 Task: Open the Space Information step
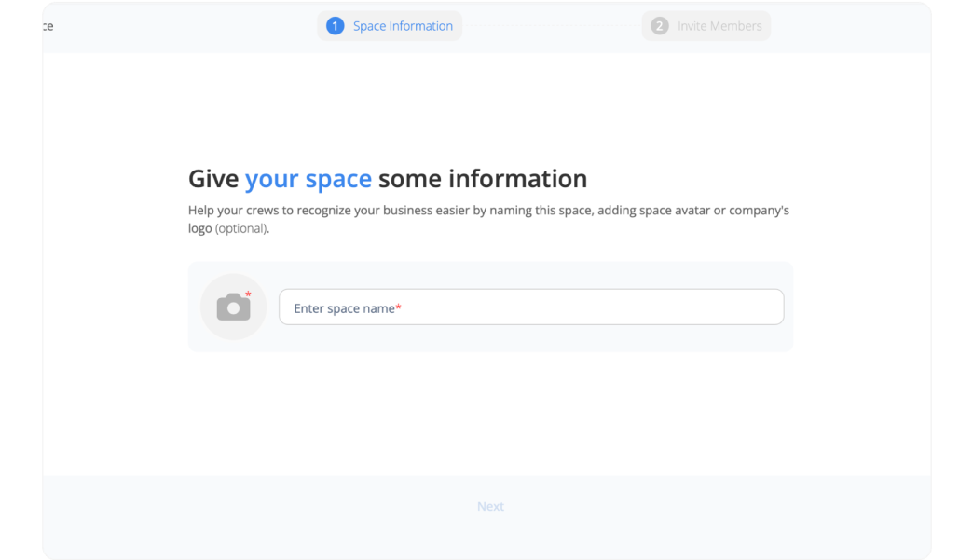390,26
